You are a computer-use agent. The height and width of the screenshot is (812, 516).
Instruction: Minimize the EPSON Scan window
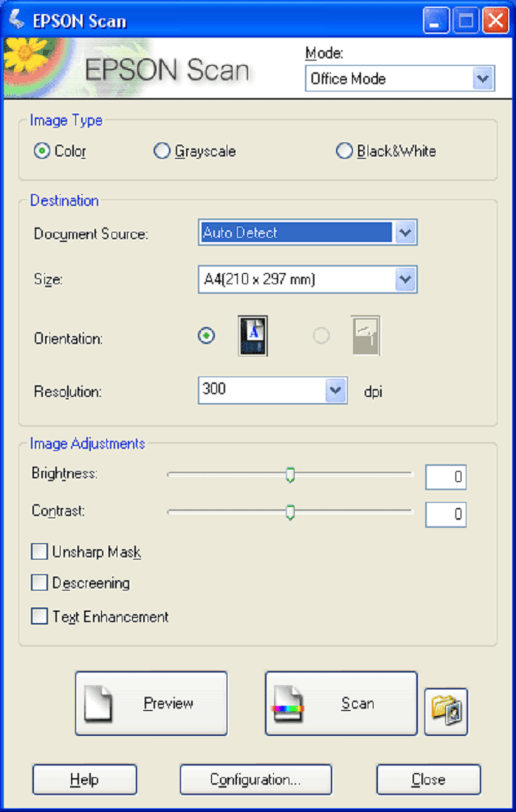436,21
